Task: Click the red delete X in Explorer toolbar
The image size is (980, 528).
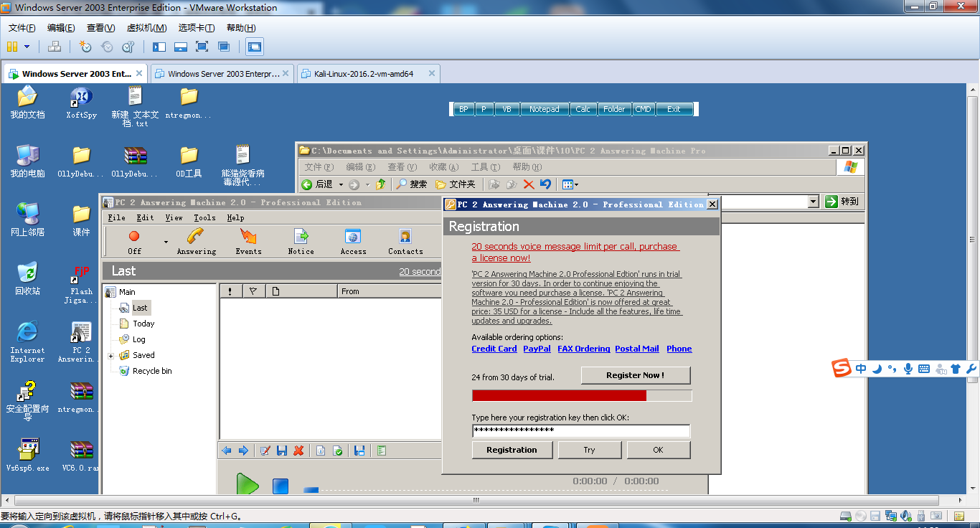Action: (x=529, y=184)
